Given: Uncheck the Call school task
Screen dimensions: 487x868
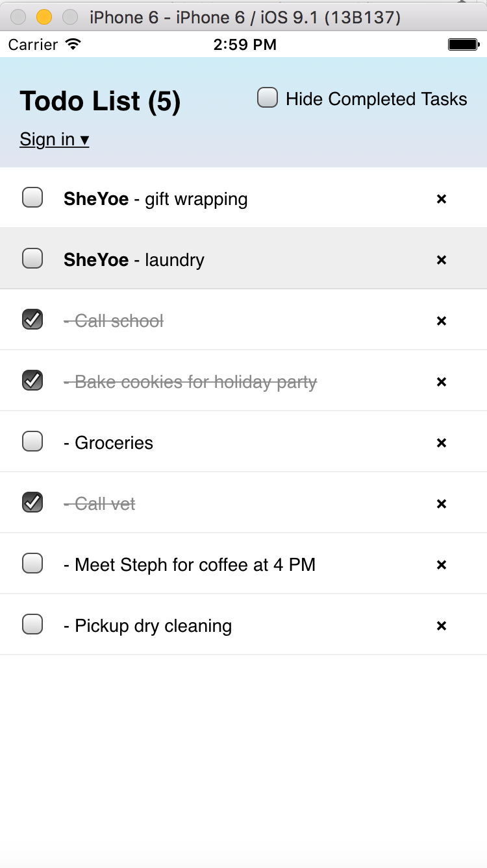Looking at the screenshot, I should (32, 319).
